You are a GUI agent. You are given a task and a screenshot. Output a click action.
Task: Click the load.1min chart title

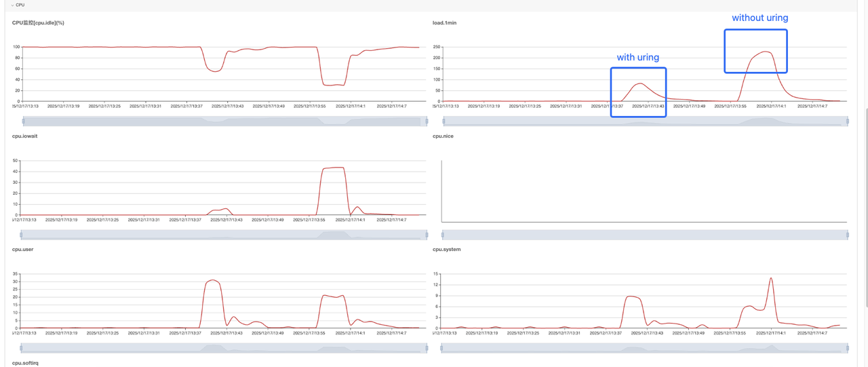[444, 22]
